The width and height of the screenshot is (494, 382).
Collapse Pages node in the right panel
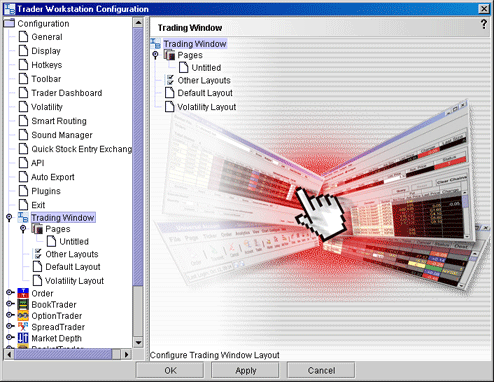coord(155,55)
